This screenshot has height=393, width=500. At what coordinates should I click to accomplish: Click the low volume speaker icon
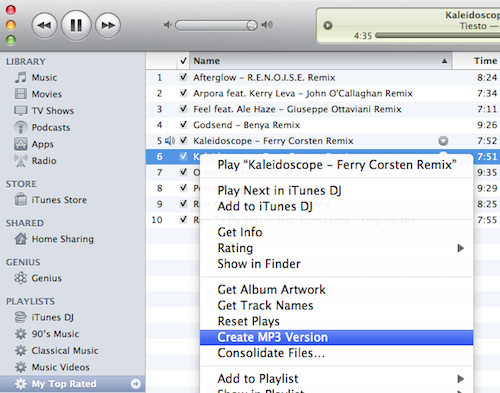pyautogui.click(x=168, y=25)
